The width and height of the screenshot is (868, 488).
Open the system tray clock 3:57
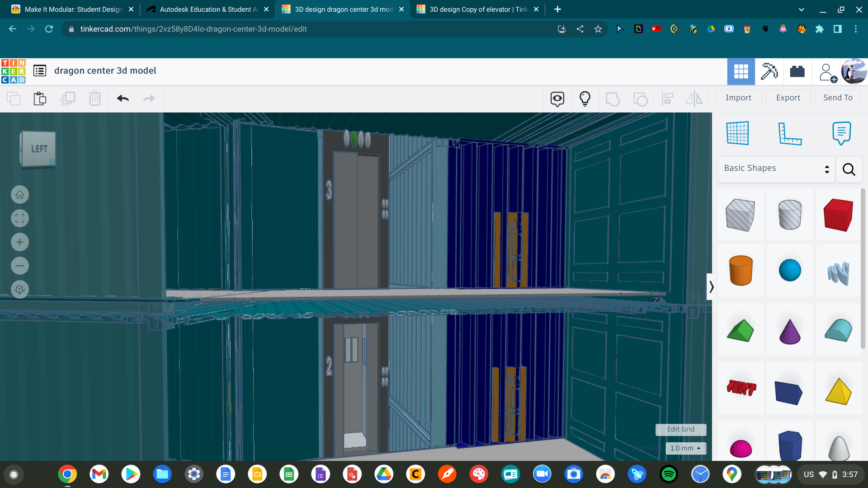pyautogui.click(x=849, y=474)
